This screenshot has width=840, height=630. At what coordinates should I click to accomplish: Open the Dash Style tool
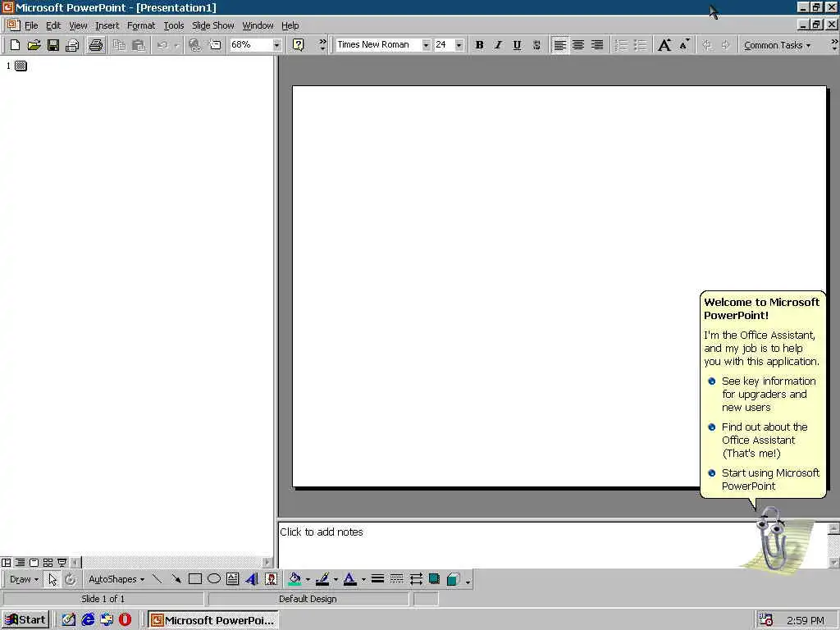click(396, 578)
